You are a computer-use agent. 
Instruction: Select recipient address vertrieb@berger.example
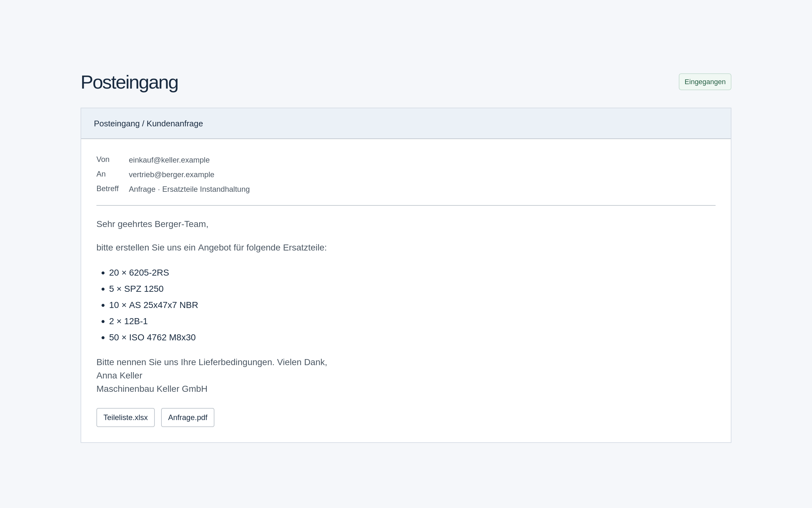click(x=172, y=175)
